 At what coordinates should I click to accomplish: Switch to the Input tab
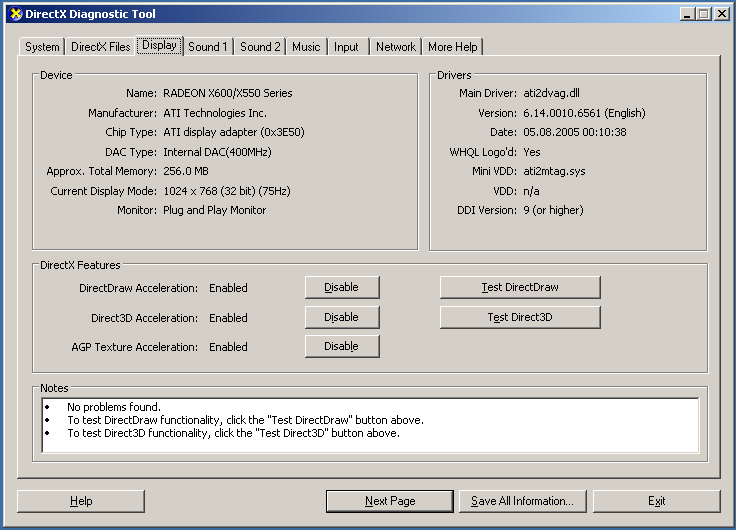click(x=346, y=47)
